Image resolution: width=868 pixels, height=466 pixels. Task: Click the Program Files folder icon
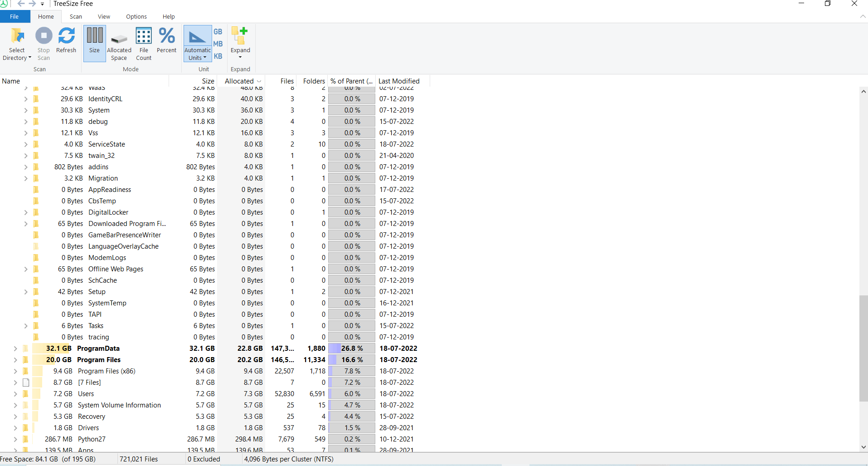click(x=26, y=360)
